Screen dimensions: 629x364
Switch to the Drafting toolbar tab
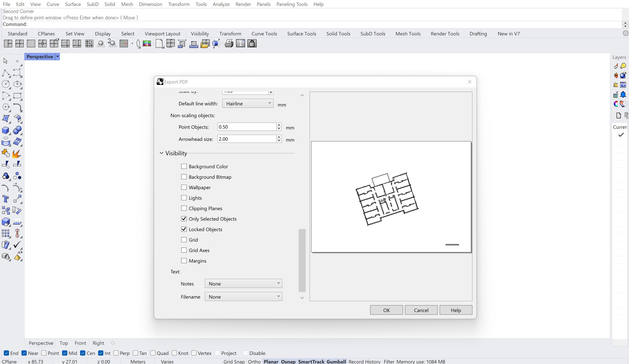click(478, 33)
